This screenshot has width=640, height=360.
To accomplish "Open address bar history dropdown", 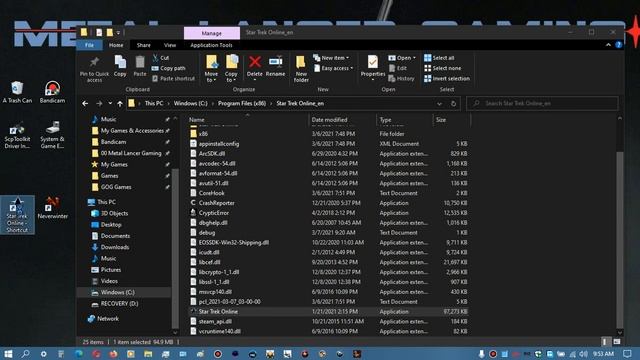I will pos(439,104).
